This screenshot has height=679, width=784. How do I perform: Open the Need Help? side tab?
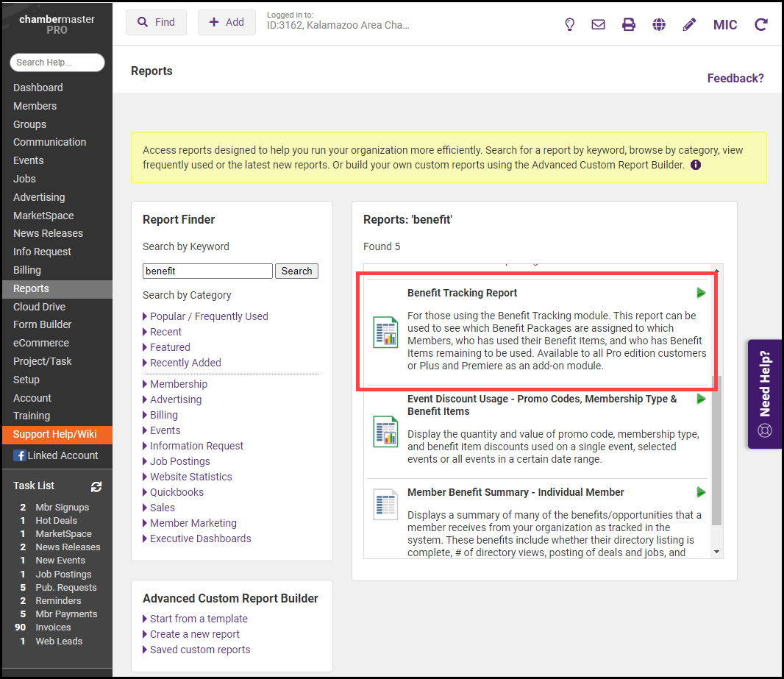765,394
